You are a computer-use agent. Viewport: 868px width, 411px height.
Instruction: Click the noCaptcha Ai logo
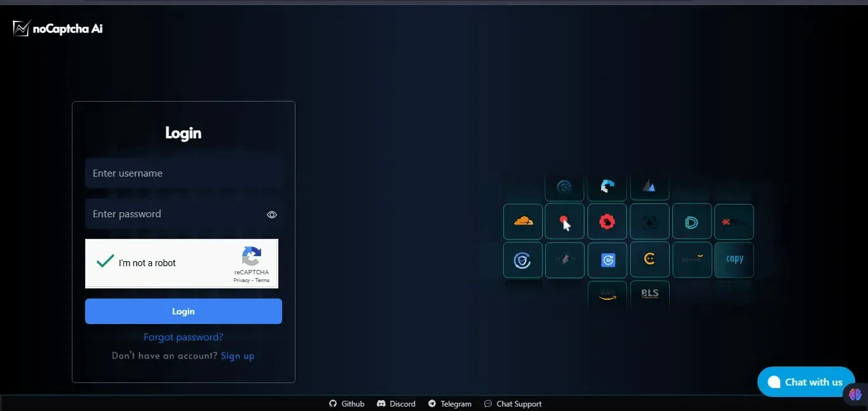point(58,28)
